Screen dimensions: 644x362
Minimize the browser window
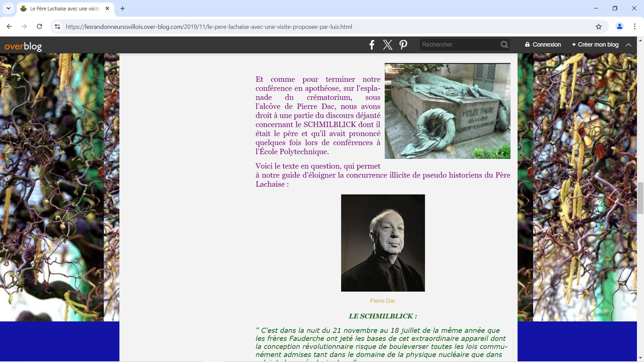point(596,9)
